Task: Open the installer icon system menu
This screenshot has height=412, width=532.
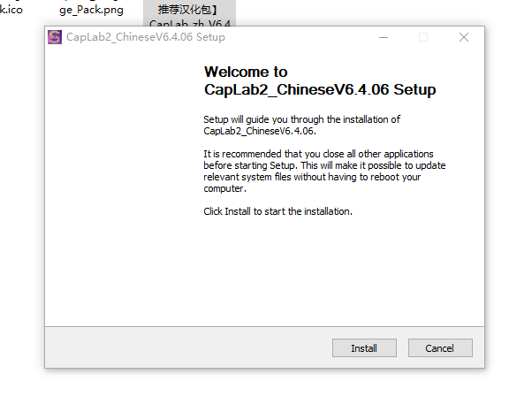Action: [x=55, y=37]
